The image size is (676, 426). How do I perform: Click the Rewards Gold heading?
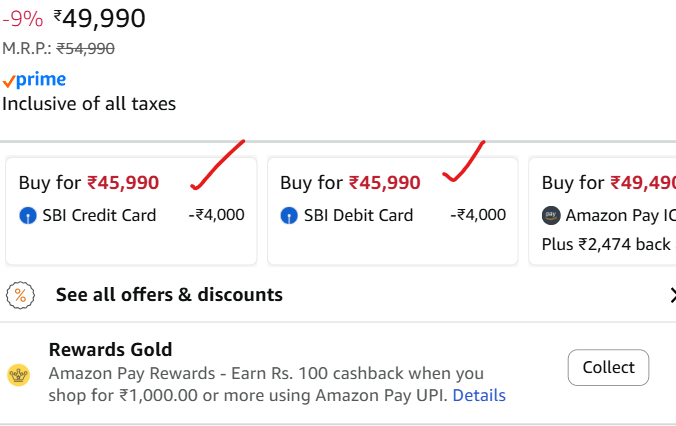tap(110, 350)
